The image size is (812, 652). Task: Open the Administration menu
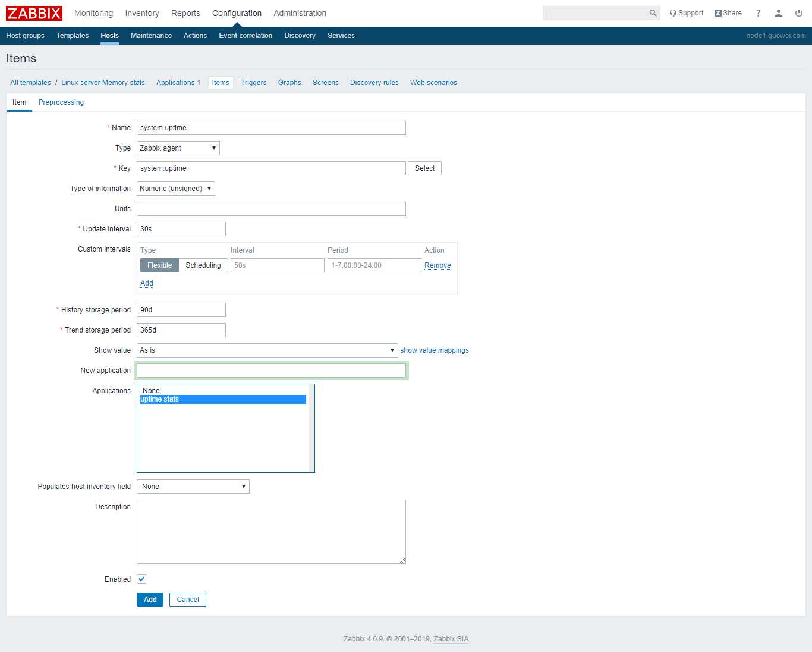click(x=300, y=13)
